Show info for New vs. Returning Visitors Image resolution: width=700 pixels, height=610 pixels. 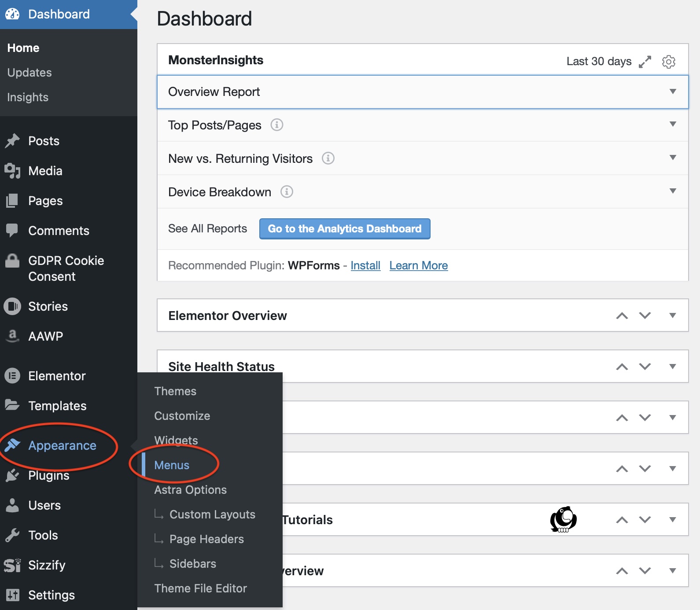pos(328,158)
